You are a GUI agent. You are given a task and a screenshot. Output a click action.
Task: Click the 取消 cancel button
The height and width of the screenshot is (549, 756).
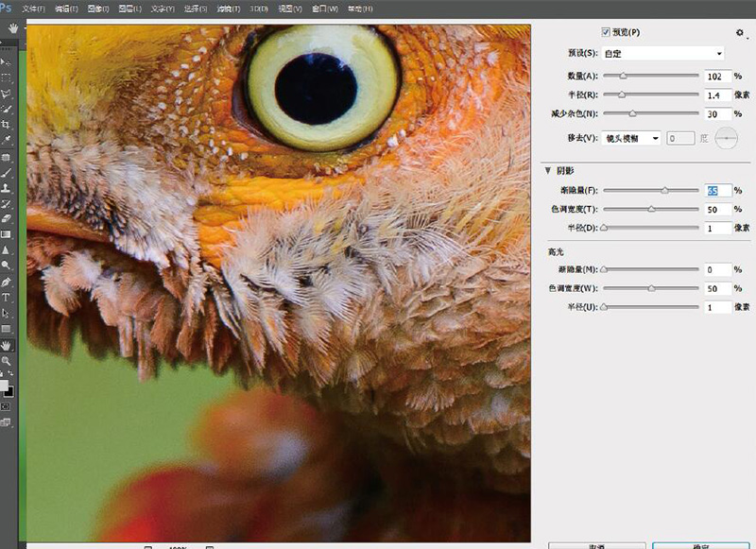(x=597, y=545)
